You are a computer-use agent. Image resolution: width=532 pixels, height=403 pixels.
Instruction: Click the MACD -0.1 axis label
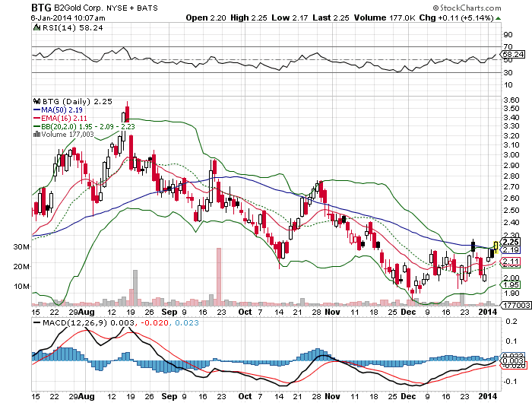pos(510,382)
